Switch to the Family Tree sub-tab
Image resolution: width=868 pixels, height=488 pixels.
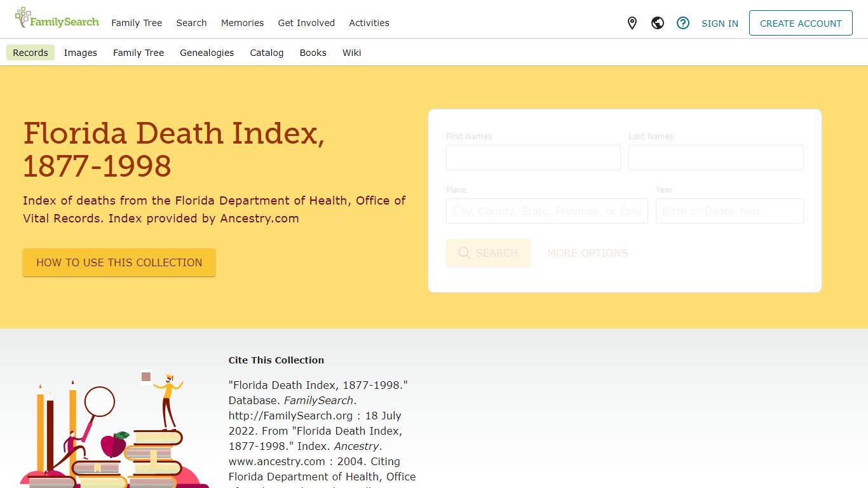coord(139,53)
